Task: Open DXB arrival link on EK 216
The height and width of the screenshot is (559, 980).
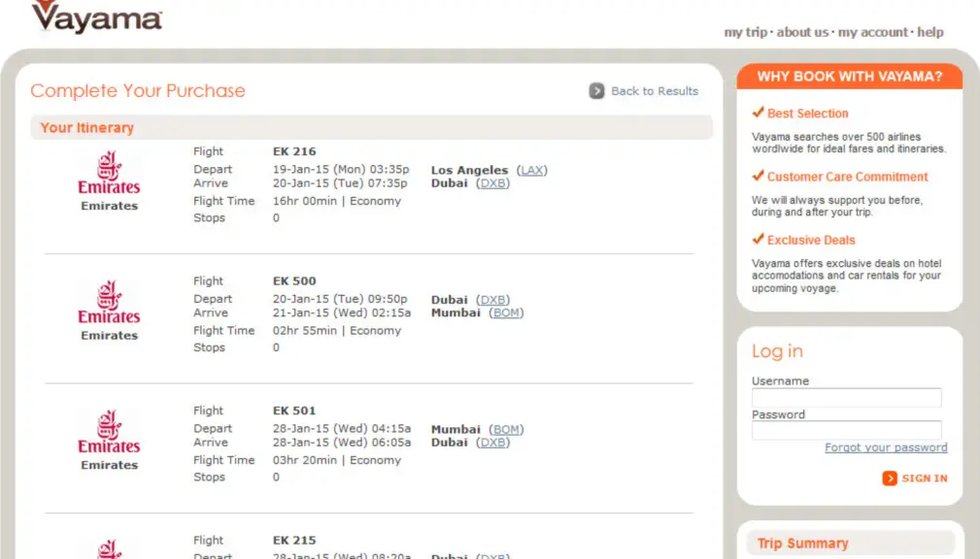Action: pyautogui.click(x=492, y=183)
